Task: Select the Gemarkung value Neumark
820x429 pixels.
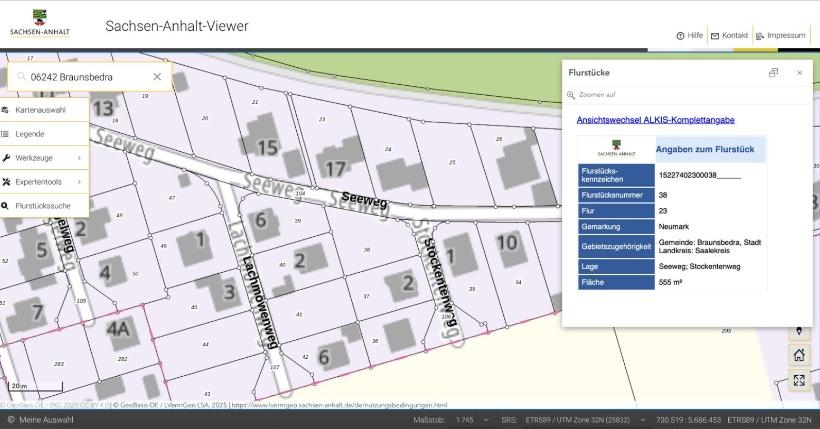Action: click(x=674, y=227)
